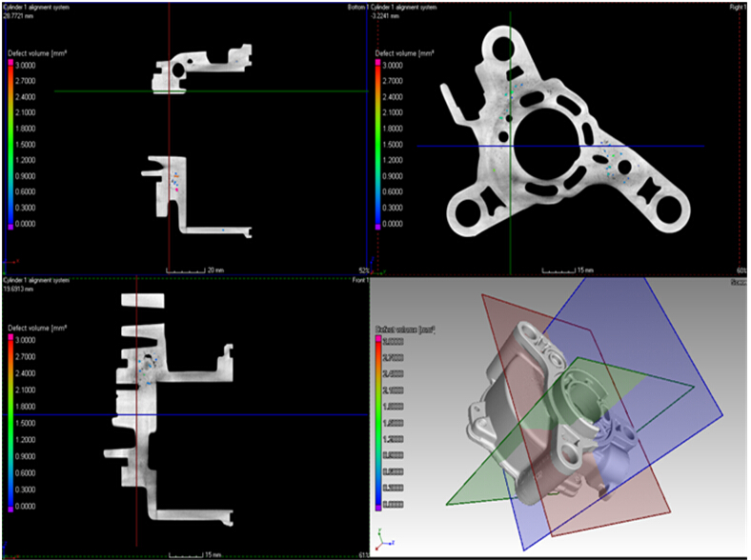Screen dimensions: 751x560
Task: Click the '28.7721 mm' slice position value
Action: 19,16
